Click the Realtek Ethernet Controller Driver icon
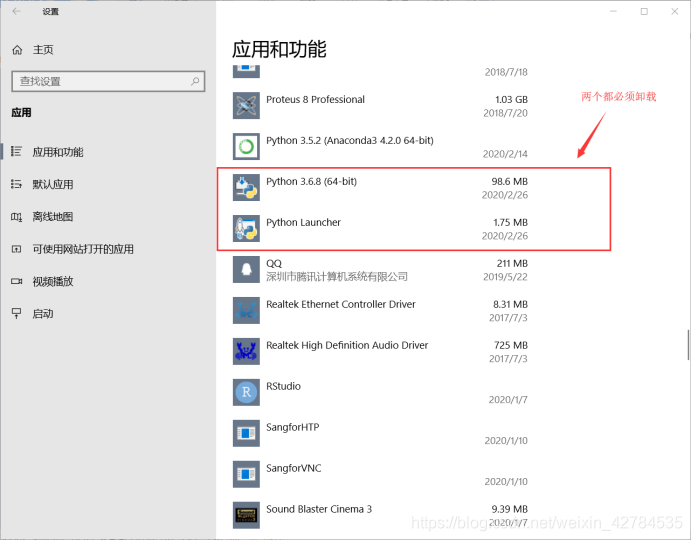Image resolution: width=692 pixels, height=541 pixels. 246,310
